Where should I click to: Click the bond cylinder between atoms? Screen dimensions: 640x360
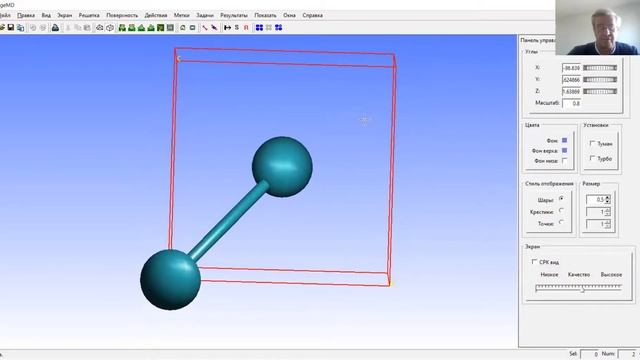(x=229, y=221)
